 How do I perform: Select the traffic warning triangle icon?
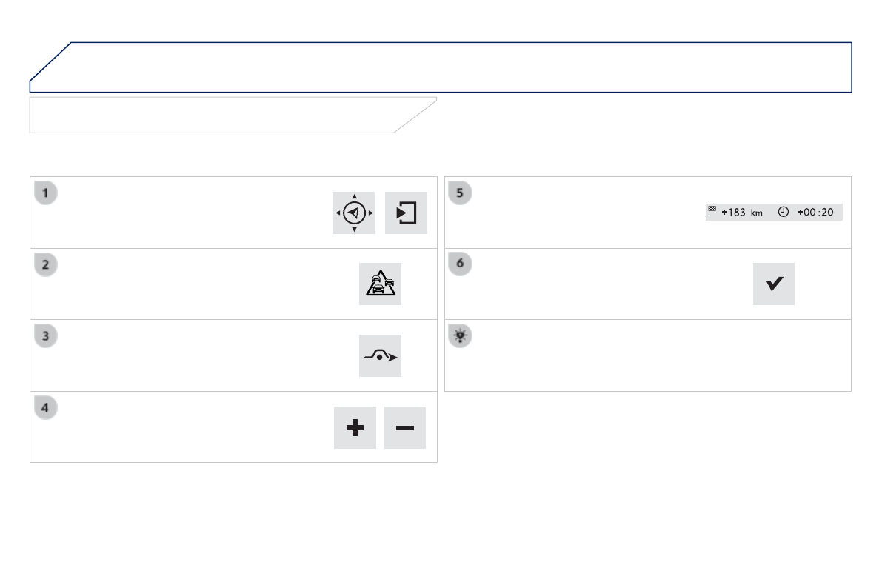380,284
